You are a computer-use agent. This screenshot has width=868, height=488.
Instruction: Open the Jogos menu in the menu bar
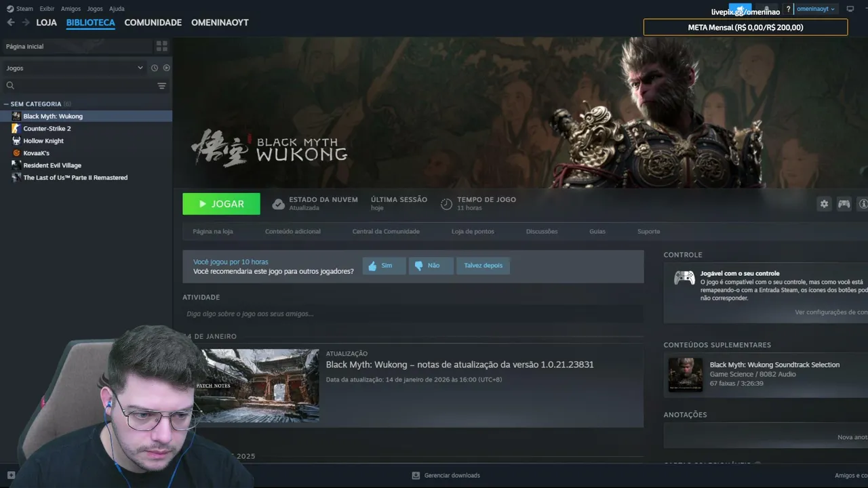95,9
